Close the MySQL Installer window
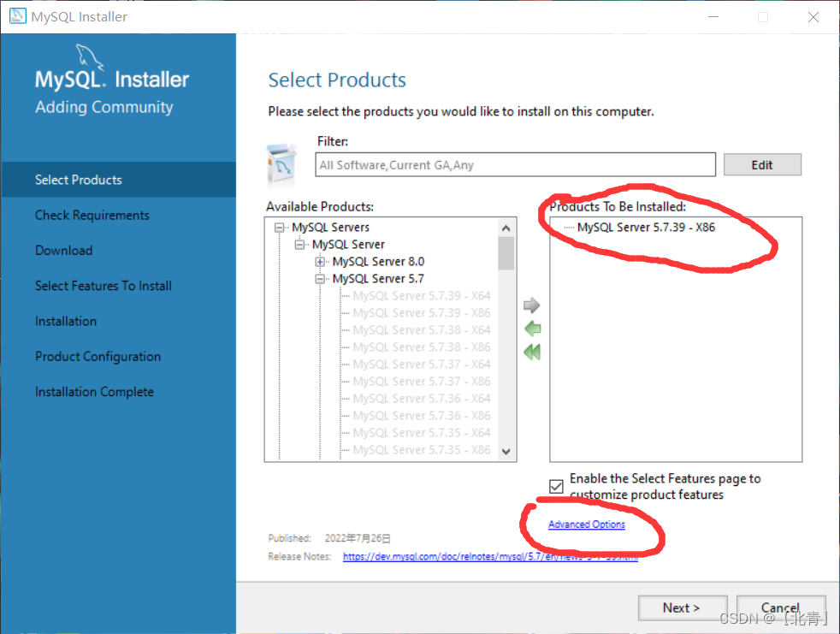Screen dimensions: 840x634 813,17
